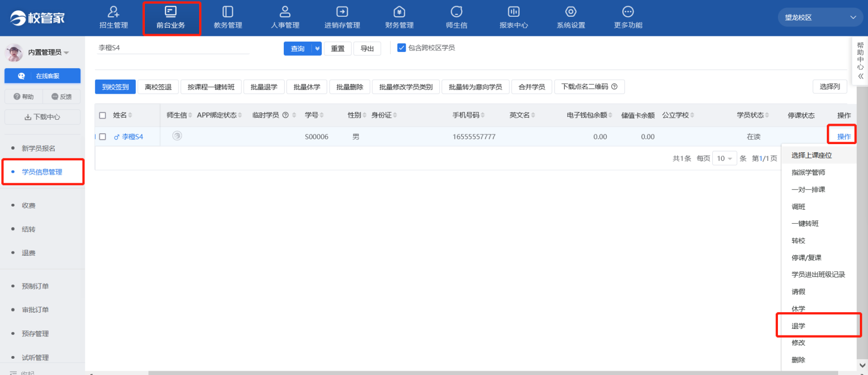Viewport: 868px width, 375px height.
Task: Open 系统设置 module
Action: click(x=571, y=17)
